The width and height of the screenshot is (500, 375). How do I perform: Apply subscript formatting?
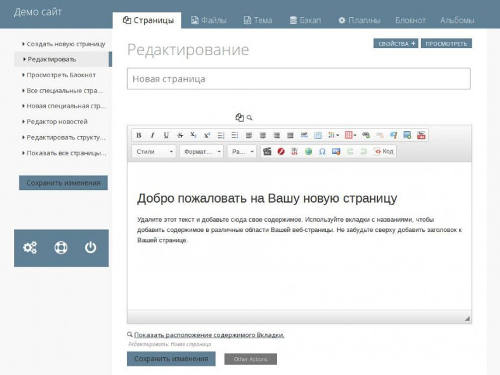193,135
